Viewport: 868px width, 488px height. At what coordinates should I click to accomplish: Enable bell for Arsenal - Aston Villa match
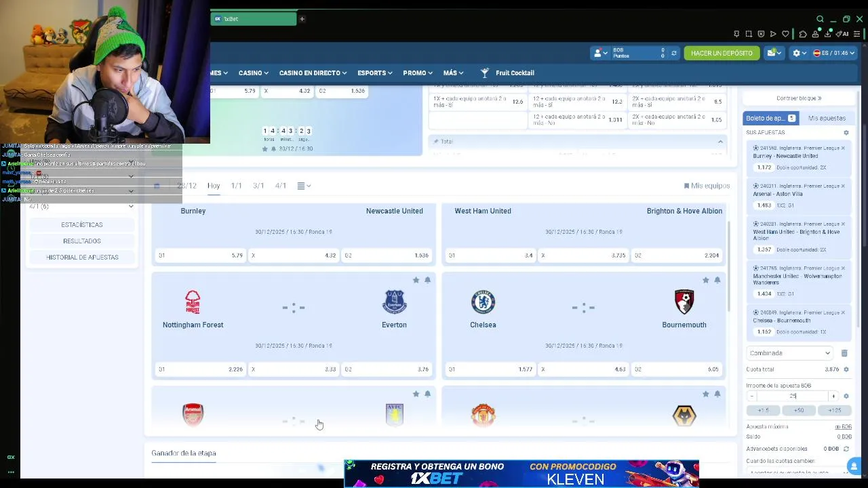pos(427,394)
